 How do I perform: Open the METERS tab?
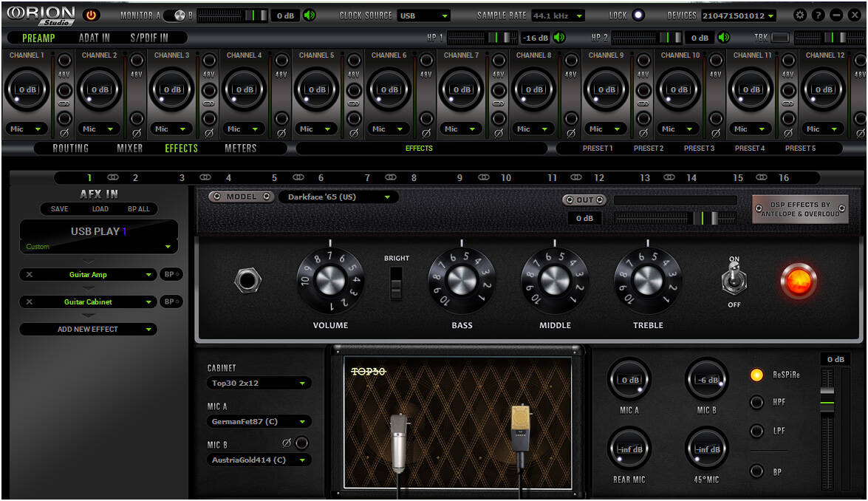pos(240,149)
